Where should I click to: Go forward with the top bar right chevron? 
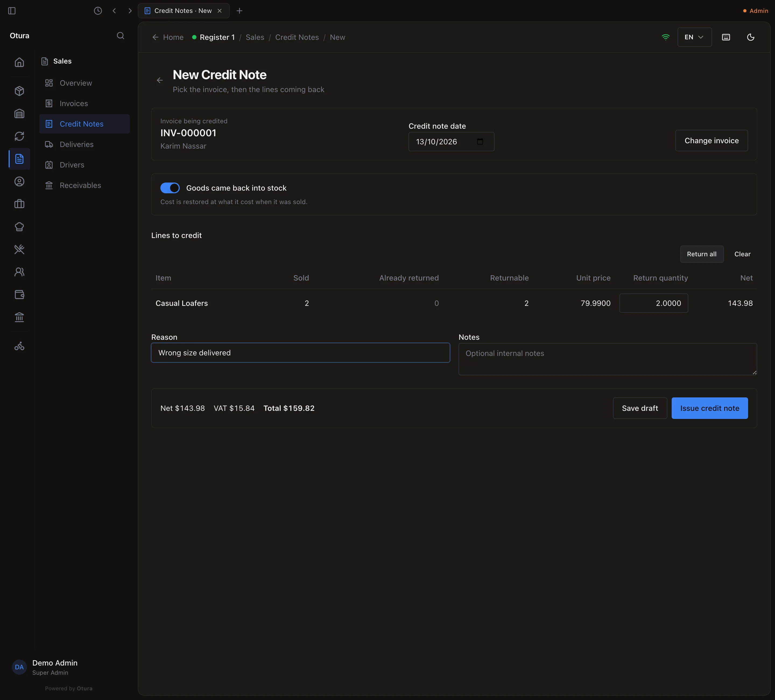(130, 11)
